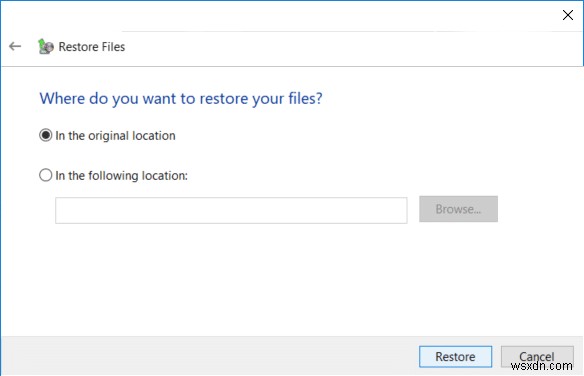Focus the restore location path field
The image size is (584, 376).
pyautogui.click(x=231, y=210)
